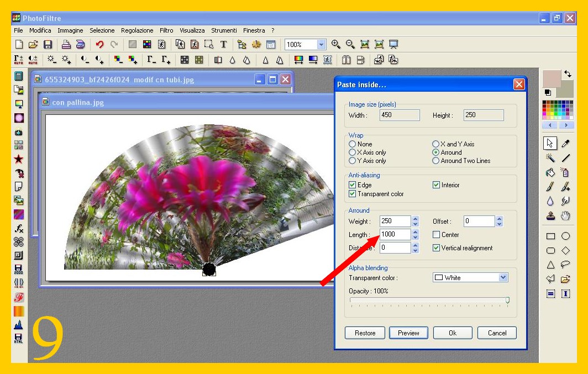This screenshot has height=374, width=588.
Task: Uncheck the Vertical realignment checkbox
Action: pos(437,248)
